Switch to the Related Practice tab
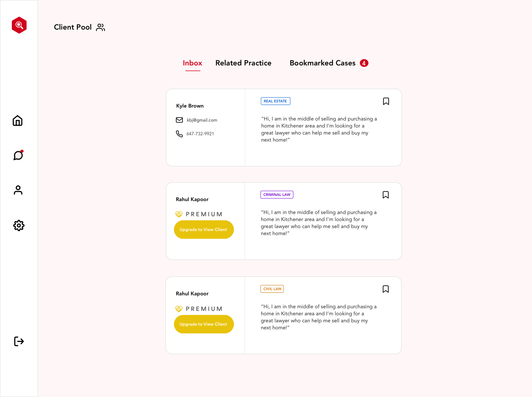 pos(243,63)
